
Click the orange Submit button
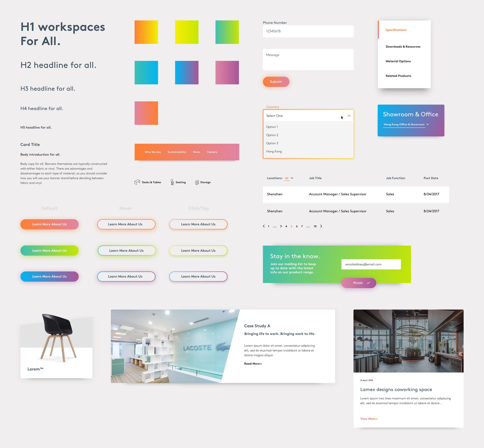point(276,81)
